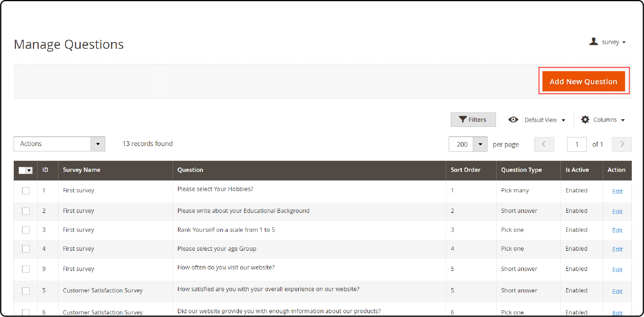Expand the Columns dropdown
The height and width of the screenshot is (317, 644).
[x=623, y=120]
